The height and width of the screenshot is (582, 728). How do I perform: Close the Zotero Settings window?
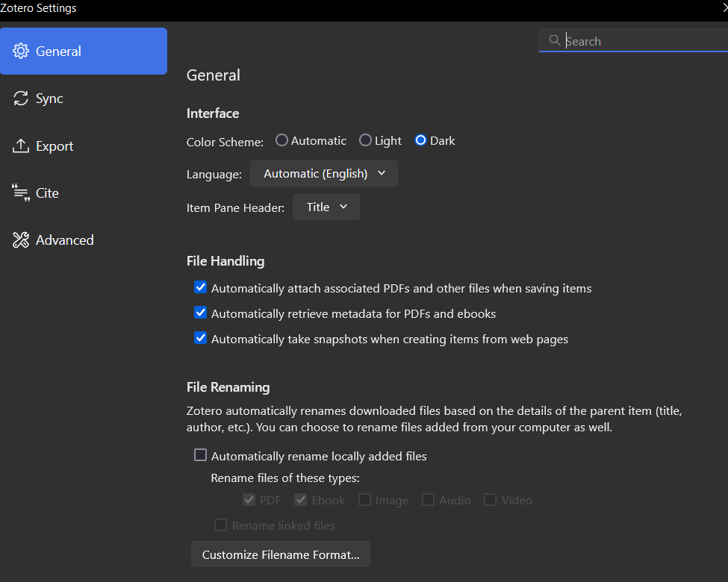(x=724, y=8)
